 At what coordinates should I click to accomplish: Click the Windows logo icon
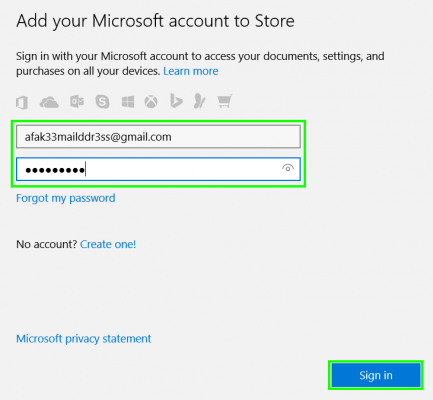[x=128, y=102]
